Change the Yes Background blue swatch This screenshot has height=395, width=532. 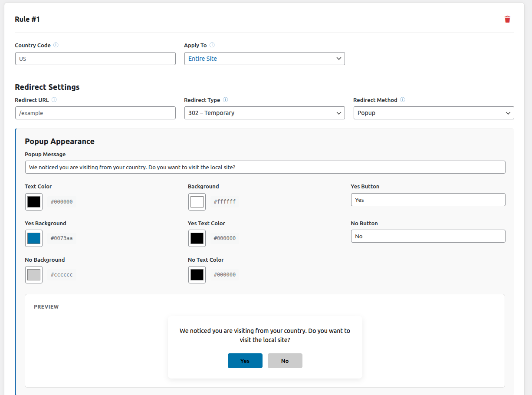[34, 238]
